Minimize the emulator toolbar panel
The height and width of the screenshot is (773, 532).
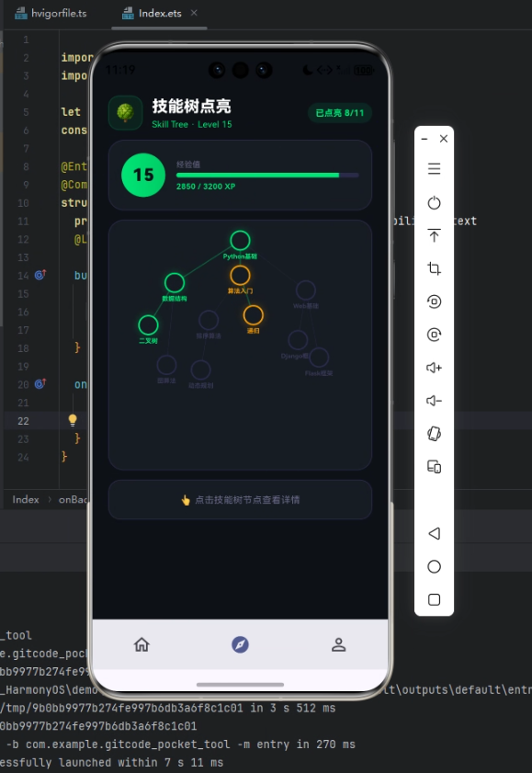coord(424,139)
